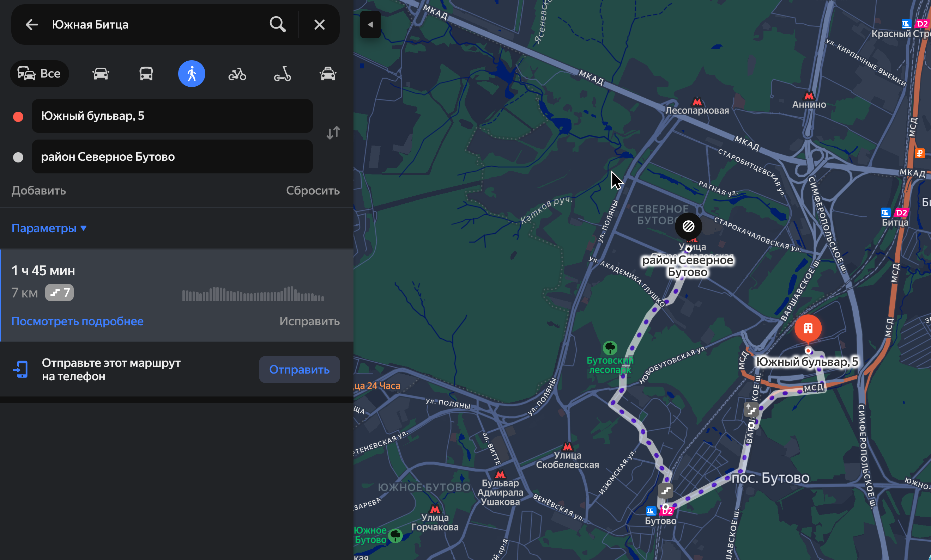This screenshot has width=931, height=560.
Task: Click the Аннино metro station marker
Action: click(809, 96)
